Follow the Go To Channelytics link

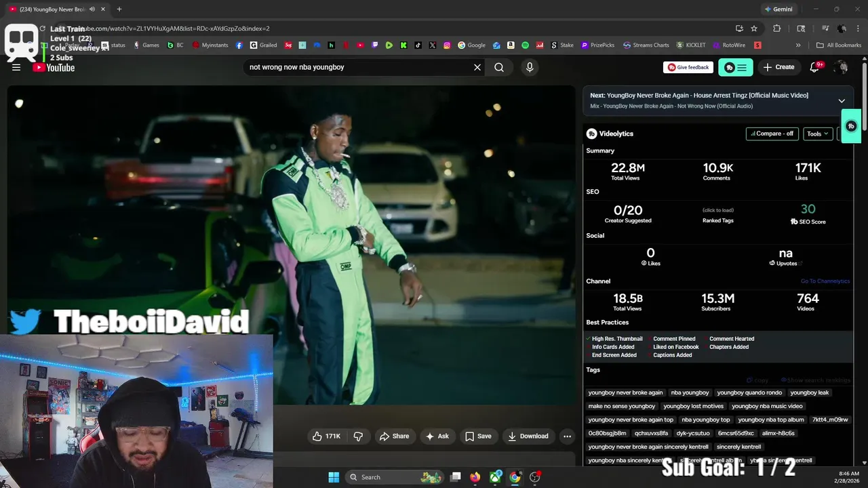pos(825,281)
